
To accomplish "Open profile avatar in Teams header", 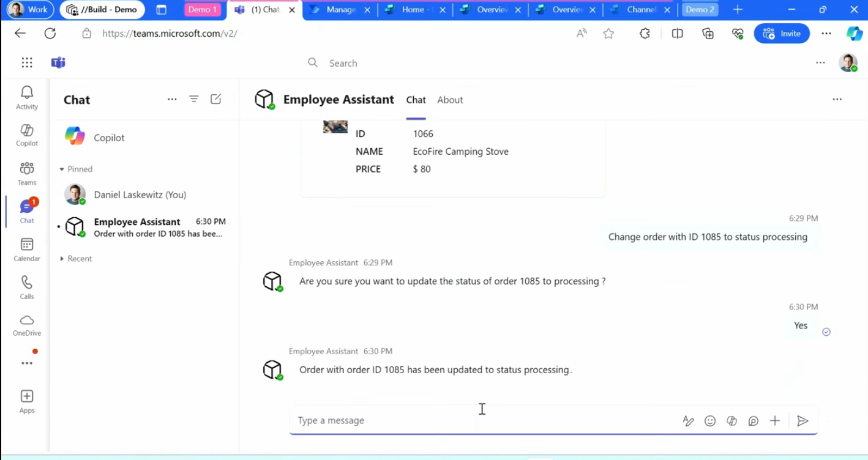I will coord(848,62).
